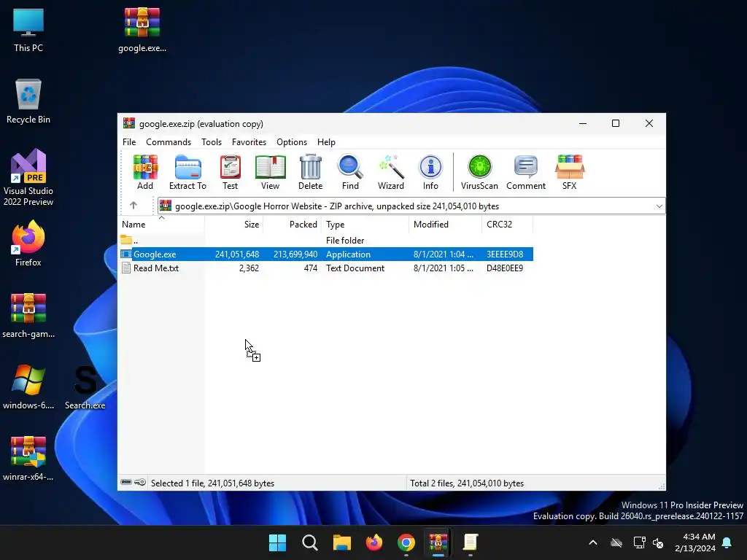Click packed size 213,699,940

click(295, 254)
